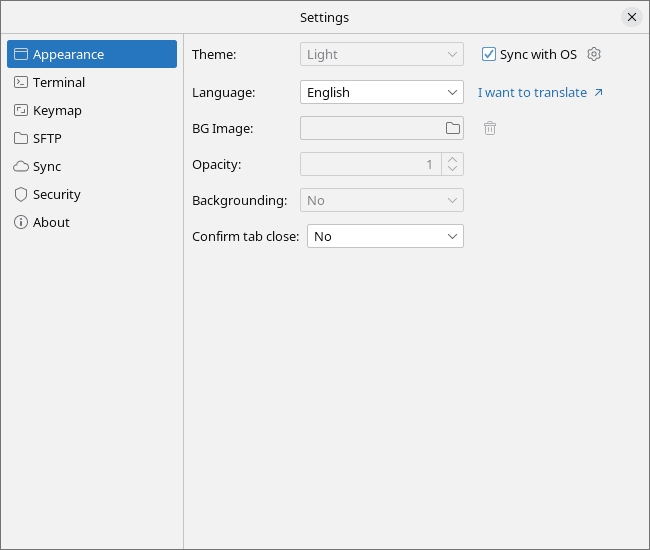This screenshot has height=550, width=650.
Task: Click the Backgrounding: label
Action: click(x=240, y=201)
